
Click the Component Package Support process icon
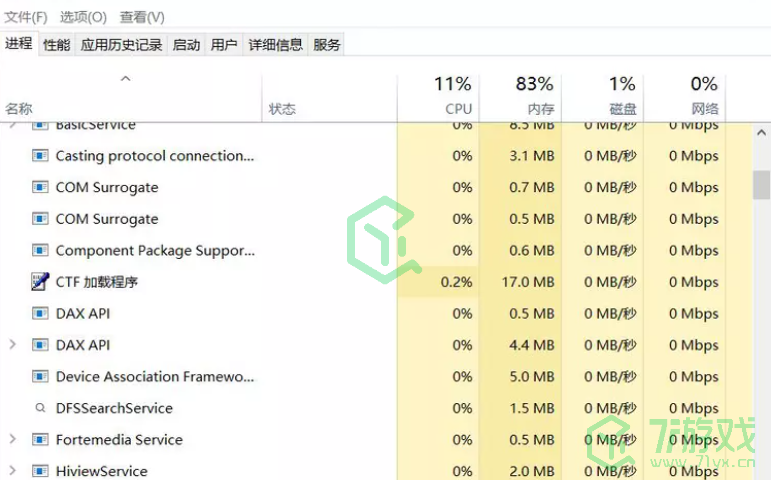[x=40, y=251]
